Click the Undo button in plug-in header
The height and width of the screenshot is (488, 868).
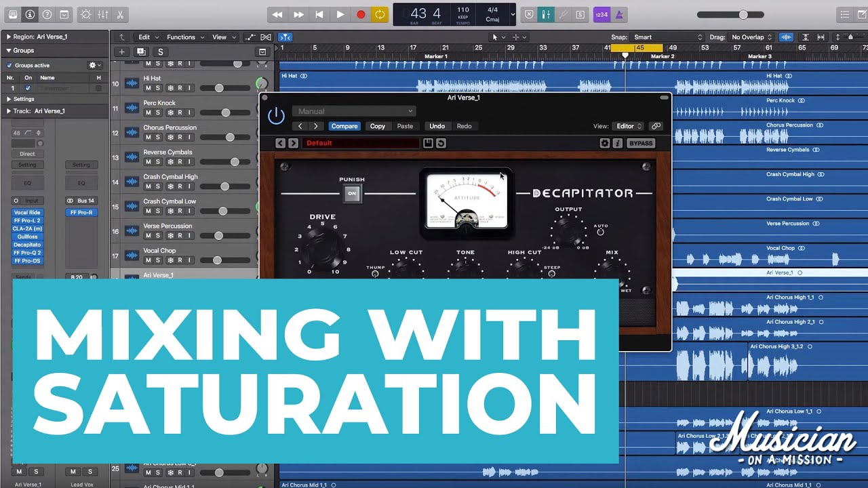[437, 126]
